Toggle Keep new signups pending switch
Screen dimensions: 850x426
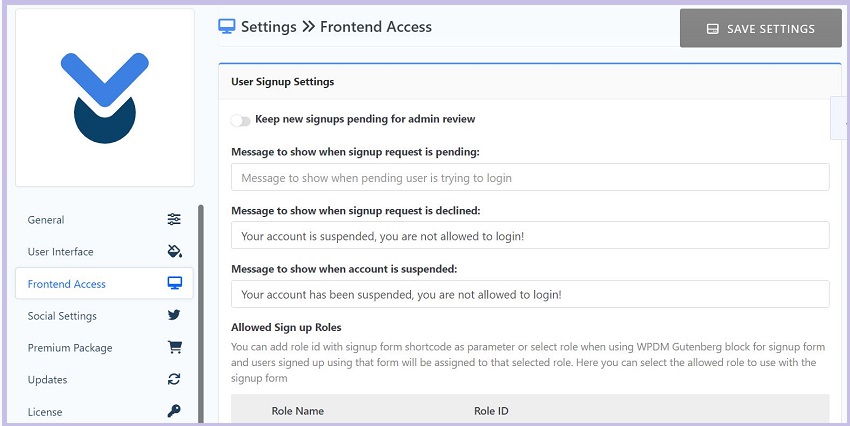click(x=240, y=120)
